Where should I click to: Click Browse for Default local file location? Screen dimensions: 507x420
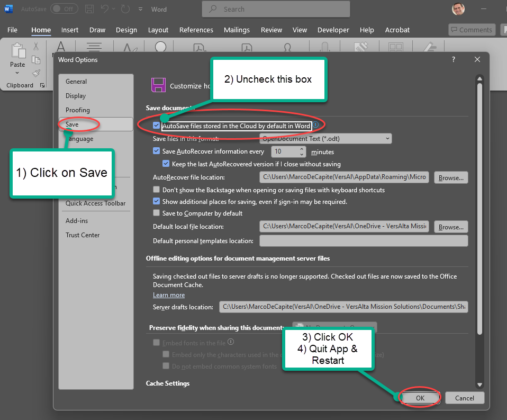click(x=451, y=227)
